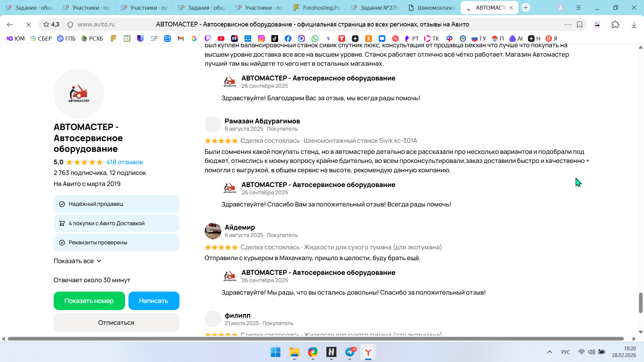Open the Twitch bookmark icon
The height and width of the screenshot is (362, 644).
tap(208, 39)
